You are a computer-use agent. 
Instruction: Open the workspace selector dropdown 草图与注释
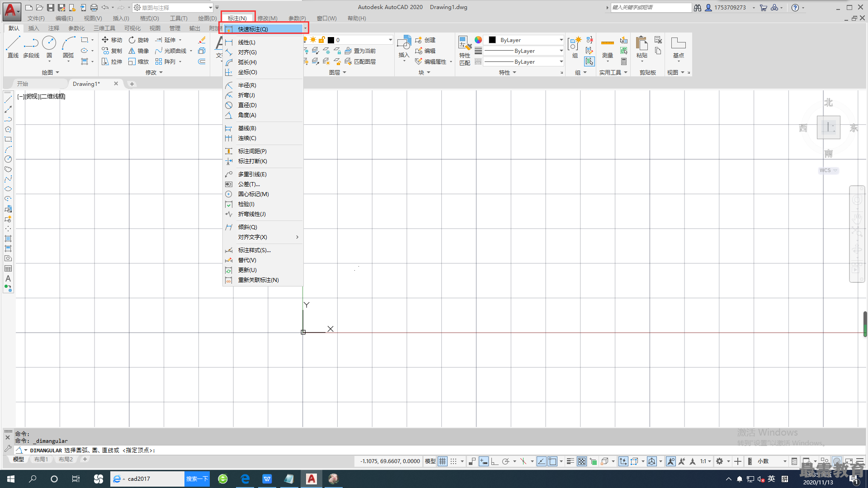tap(173, 8)
